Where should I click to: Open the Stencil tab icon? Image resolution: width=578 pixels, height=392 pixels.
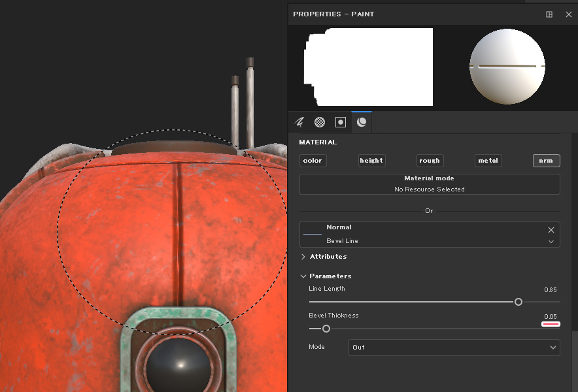pyautogui.click(x=341, y=122)
